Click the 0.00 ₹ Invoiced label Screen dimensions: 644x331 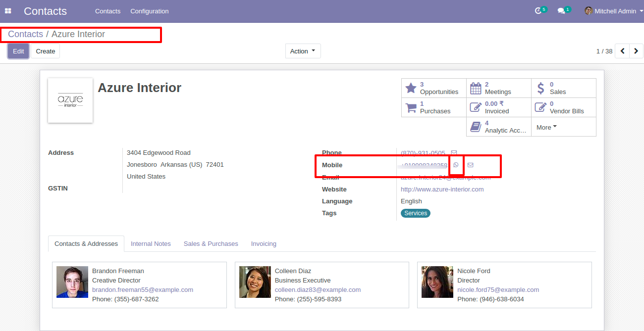pyautogui.click(x=497, y=107)
